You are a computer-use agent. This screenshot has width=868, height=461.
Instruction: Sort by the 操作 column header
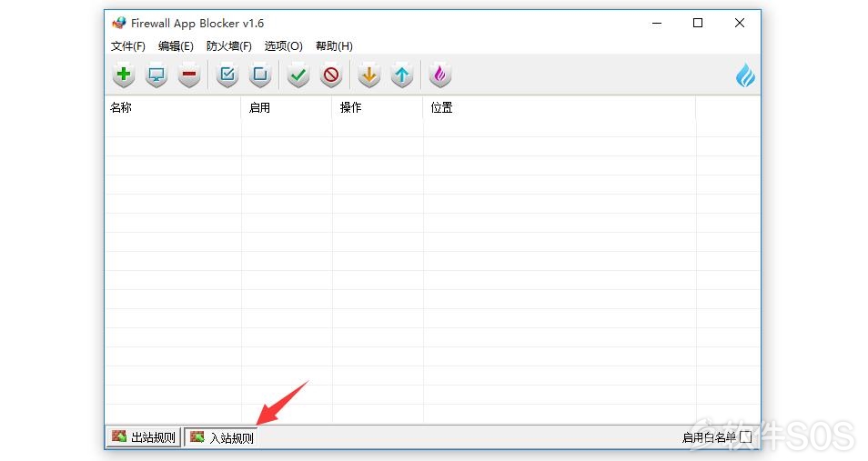[x=378, y=107]
